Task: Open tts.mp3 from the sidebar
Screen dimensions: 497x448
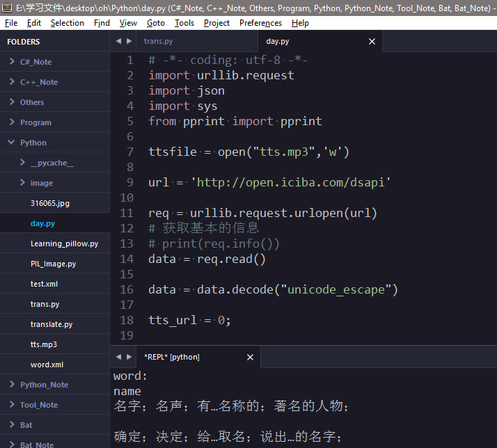Action: click(x=54, y=344)
